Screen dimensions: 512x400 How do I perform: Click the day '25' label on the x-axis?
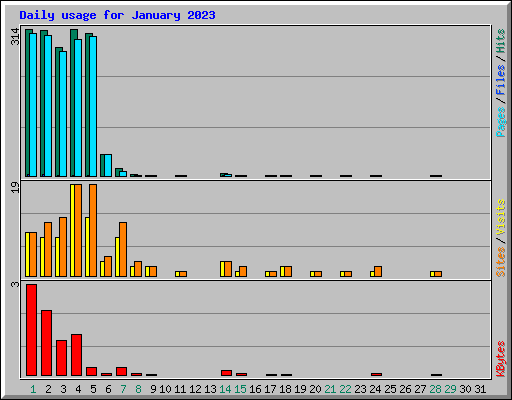(390, 389)
